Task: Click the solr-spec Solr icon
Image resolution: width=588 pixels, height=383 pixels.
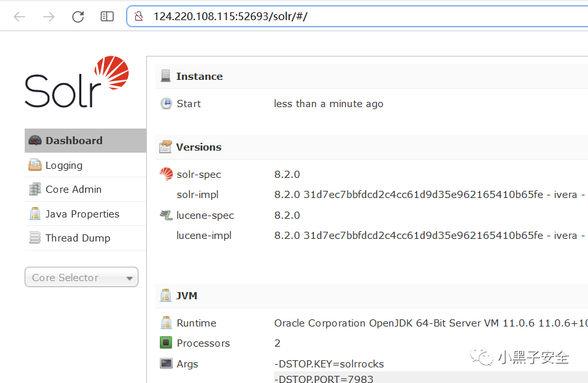Action: coord(166,174)
